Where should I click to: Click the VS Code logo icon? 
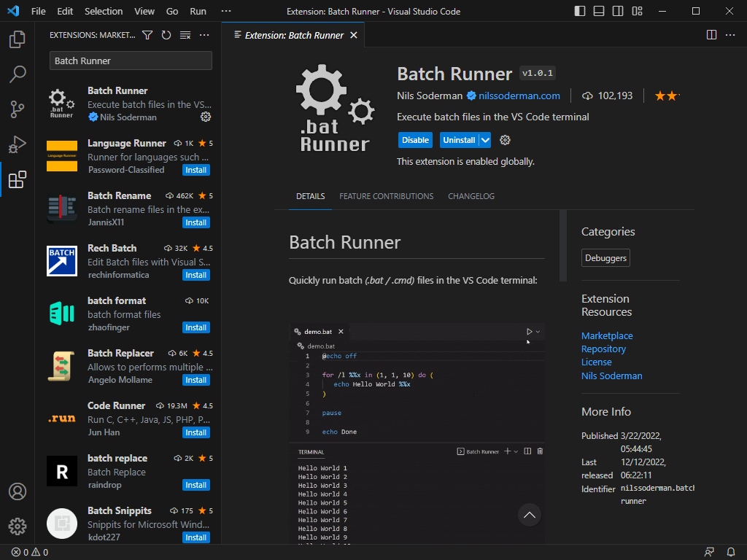[13, 11]
